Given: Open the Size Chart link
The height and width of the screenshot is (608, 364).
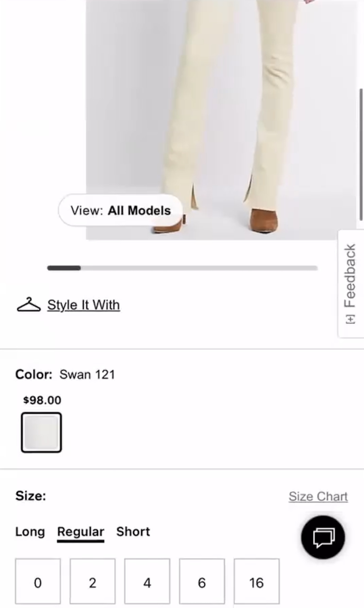Looking at the screenshot, I should pos(318,496).
